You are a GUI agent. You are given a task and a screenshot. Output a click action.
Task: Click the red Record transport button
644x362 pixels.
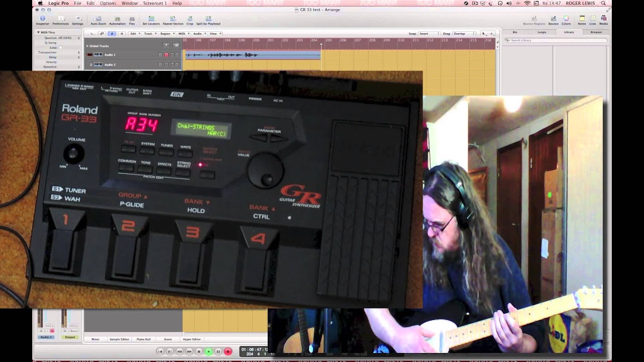[228, 352]
